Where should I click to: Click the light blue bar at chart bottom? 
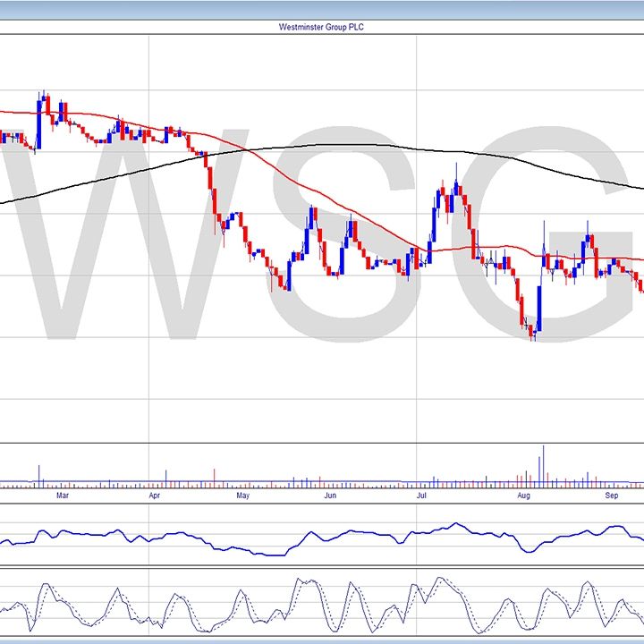(x=322, y=640)
